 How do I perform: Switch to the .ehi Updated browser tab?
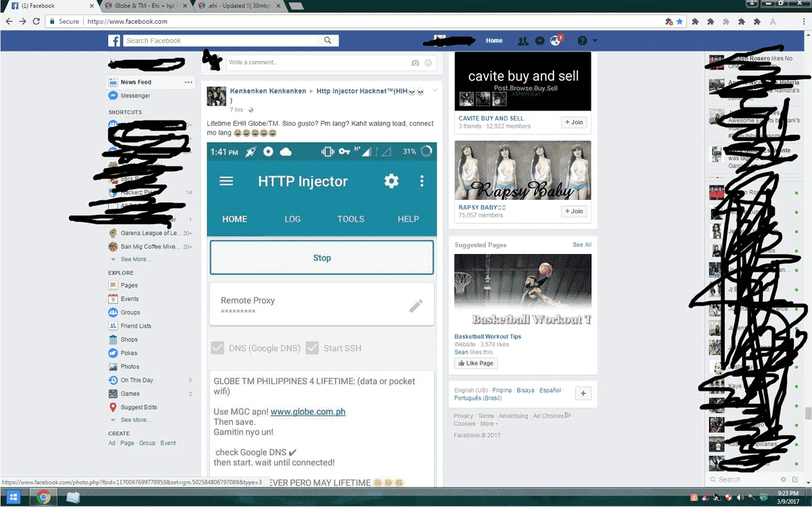(x=239, y=5)
